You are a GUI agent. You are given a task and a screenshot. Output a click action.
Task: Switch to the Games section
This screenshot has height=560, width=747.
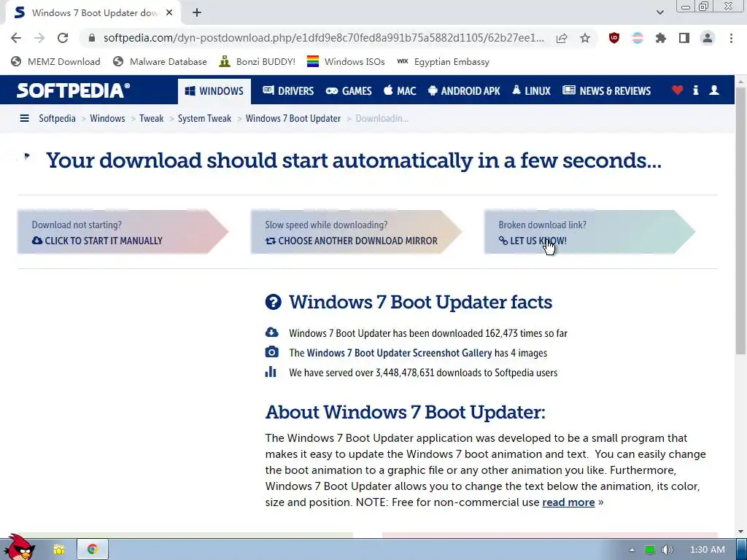point(349,90)
